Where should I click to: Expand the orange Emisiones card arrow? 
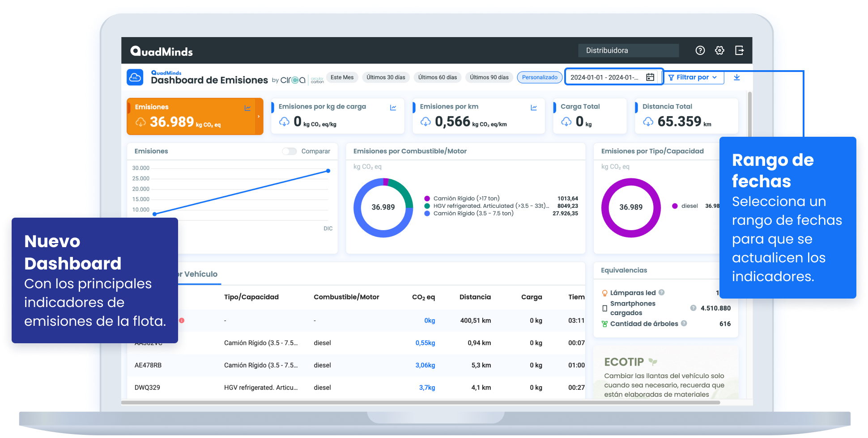pos(259,117)
